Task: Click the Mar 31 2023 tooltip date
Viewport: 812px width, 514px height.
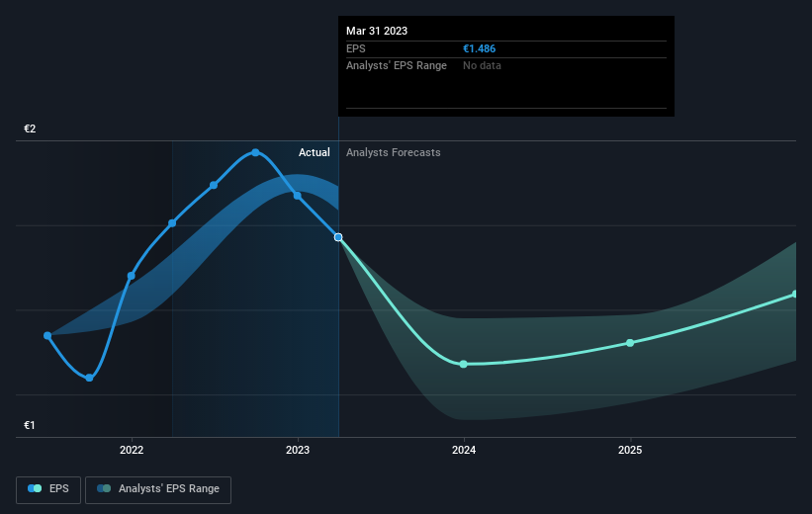Action: [377, 31]
